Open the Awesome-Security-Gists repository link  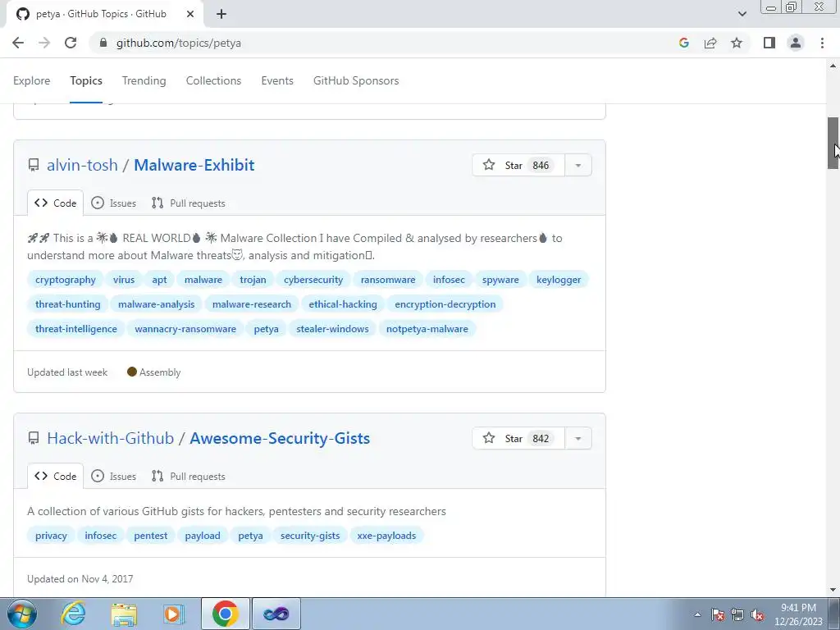click(x=280, y=438)
